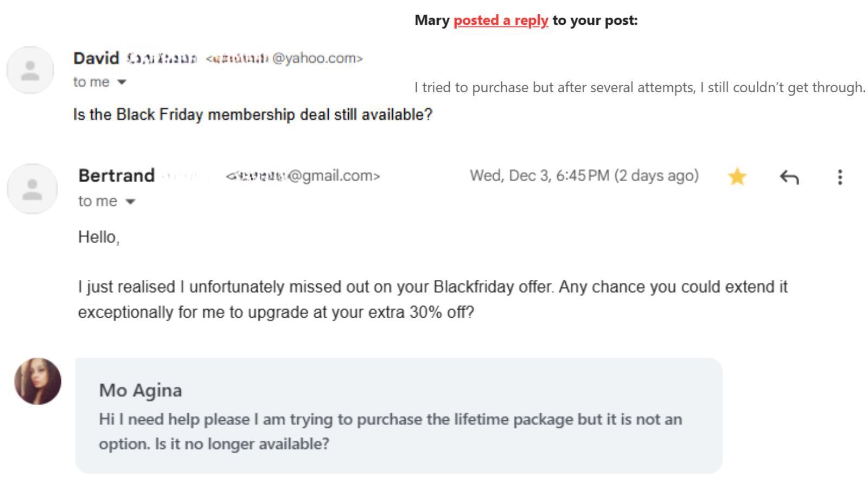The image size is (868, 488).
Task: Click Bertrand's Blackfriday offer extension message
Action: pyautogui.click(x=432, y=299)
